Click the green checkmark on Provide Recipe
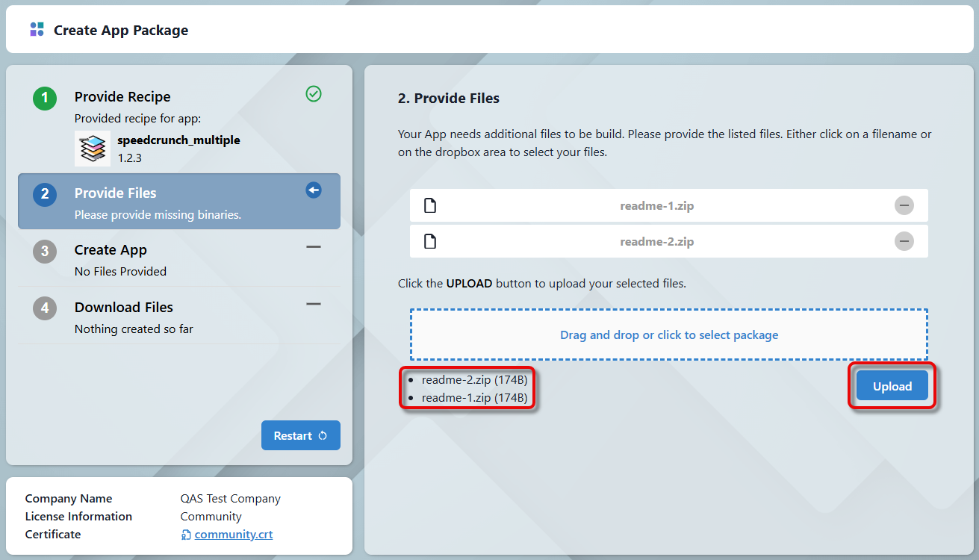The height and width of the screenshot is (560, 979). 314,93
